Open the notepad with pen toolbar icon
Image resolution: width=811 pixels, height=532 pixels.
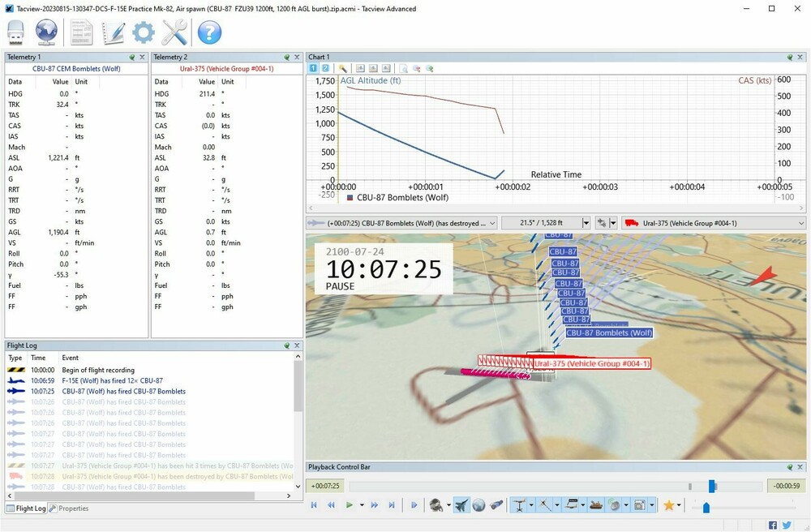coord(113,32)
